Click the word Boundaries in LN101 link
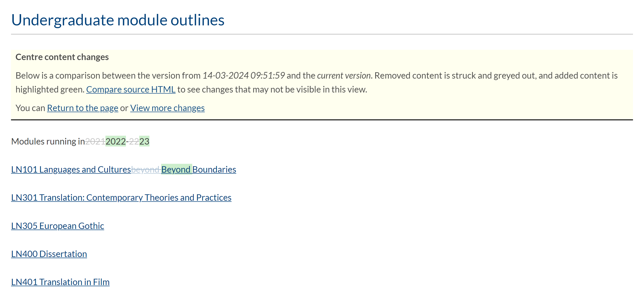The height and width of the screenshot is (300, 644). [x=214, y=169]
